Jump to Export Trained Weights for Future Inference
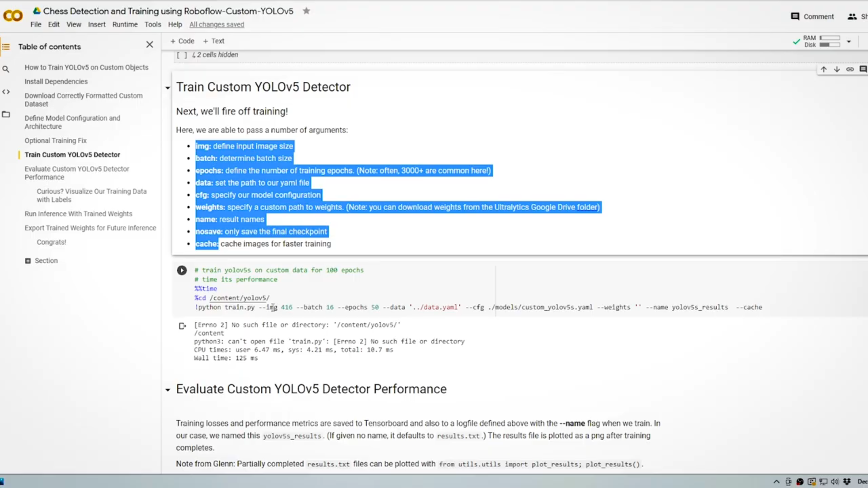The height and width of the screenshot is (488, 868). click(90, 228)
